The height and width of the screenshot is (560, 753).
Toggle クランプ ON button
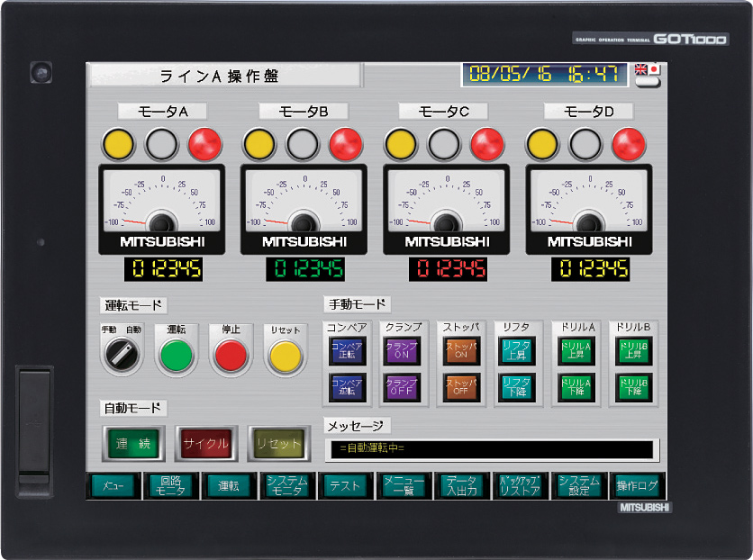[x=401, y=350]
